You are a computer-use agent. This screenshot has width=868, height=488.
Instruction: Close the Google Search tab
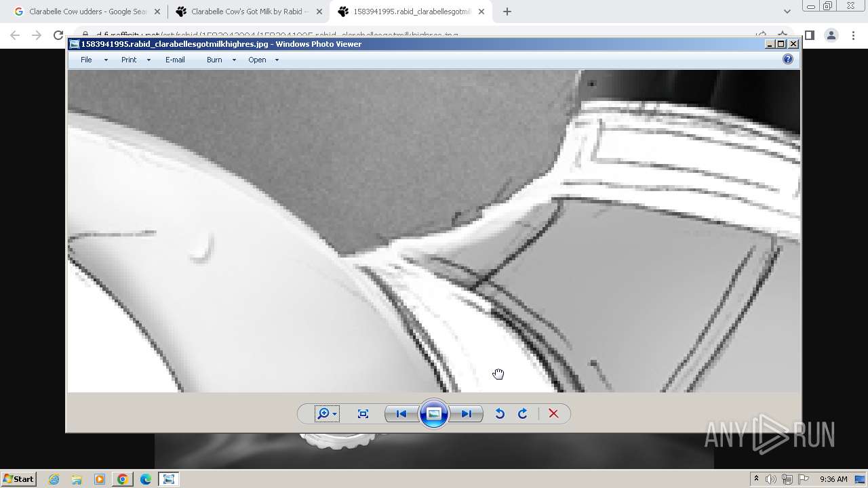coord(157,12)
